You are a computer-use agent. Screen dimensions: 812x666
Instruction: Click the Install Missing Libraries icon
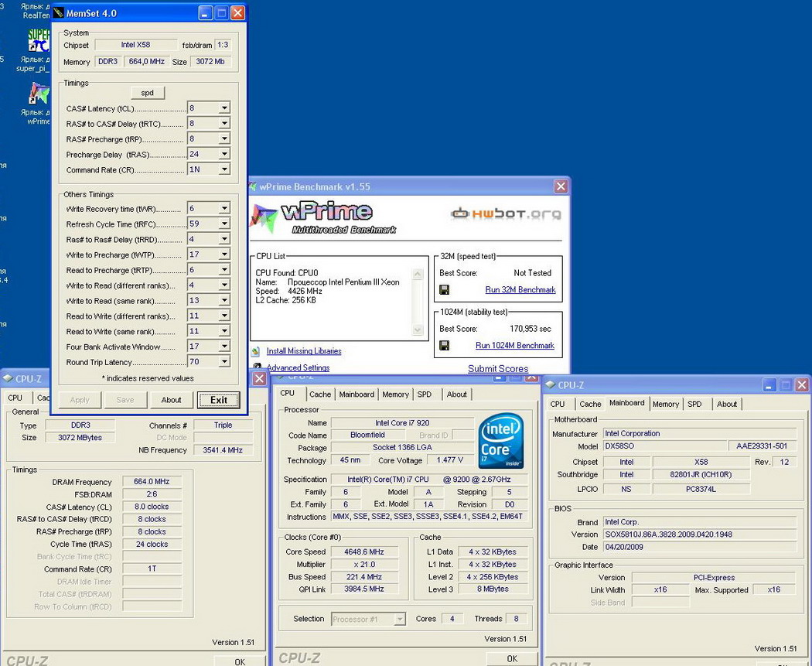256,351
